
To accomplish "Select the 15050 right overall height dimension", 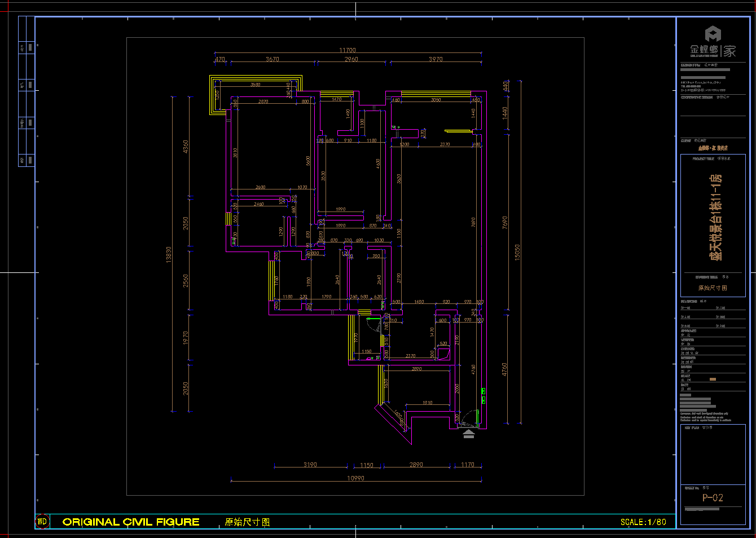I will click(x=517, y=252).
